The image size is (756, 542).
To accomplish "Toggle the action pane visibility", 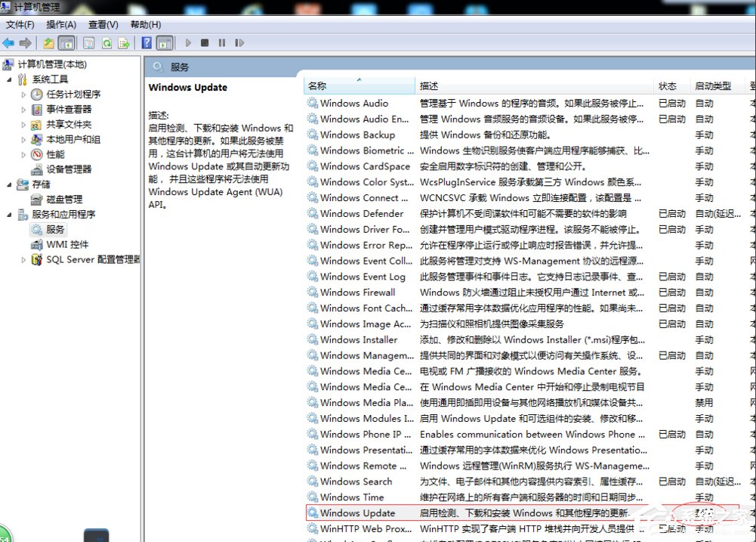I will point(165,43).
